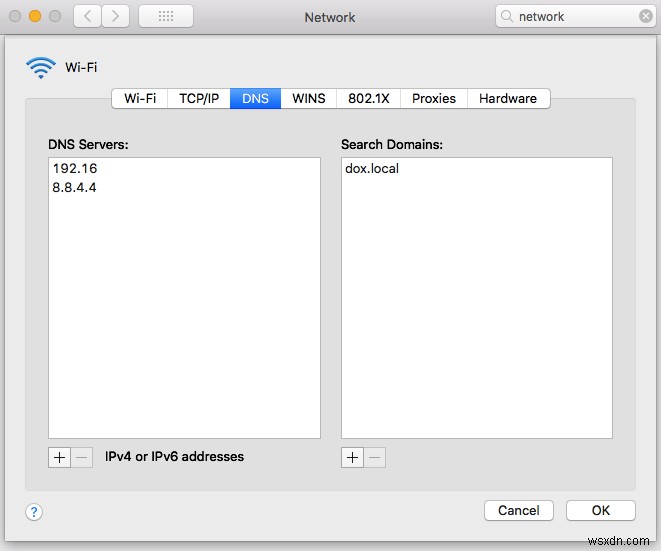This screenshot has width=661, height=551.
Task: Confirm settings with OK button
Action: pos(601,511)
